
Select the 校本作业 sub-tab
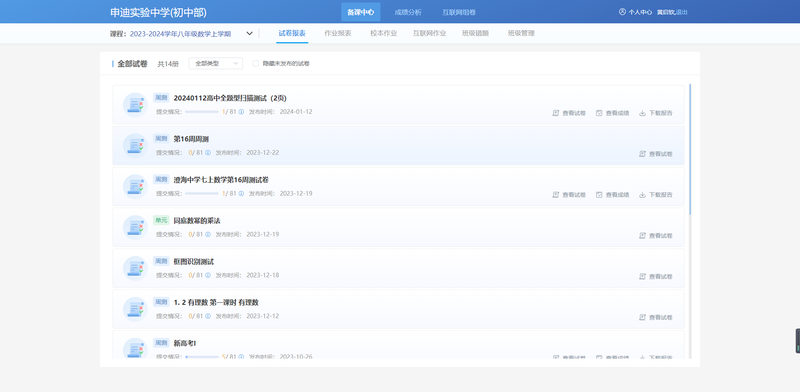click(x=384, y=33)
